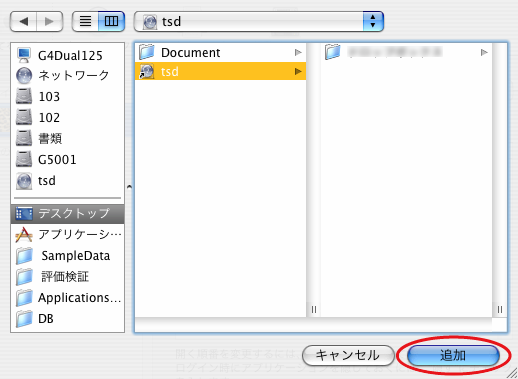Click the キャンセル button

pyautogui.click(x=348, y=355)
